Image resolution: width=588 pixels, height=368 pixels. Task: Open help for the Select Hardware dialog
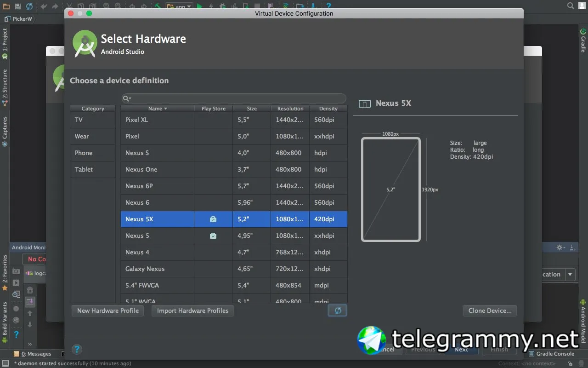[x=77, y=349]
